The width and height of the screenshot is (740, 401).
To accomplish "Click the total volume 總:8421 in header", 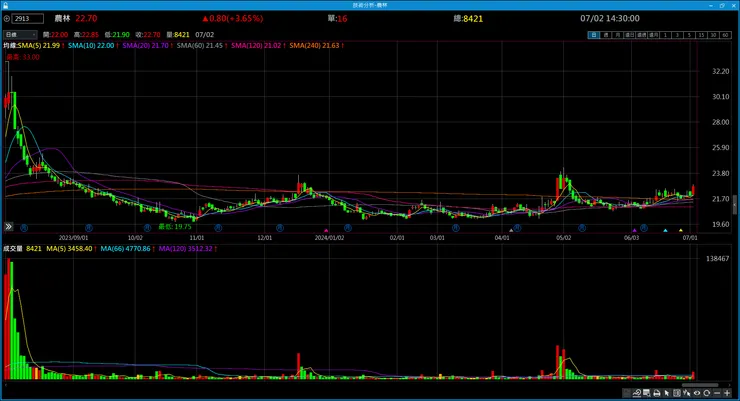I will [x=468, y=18].
